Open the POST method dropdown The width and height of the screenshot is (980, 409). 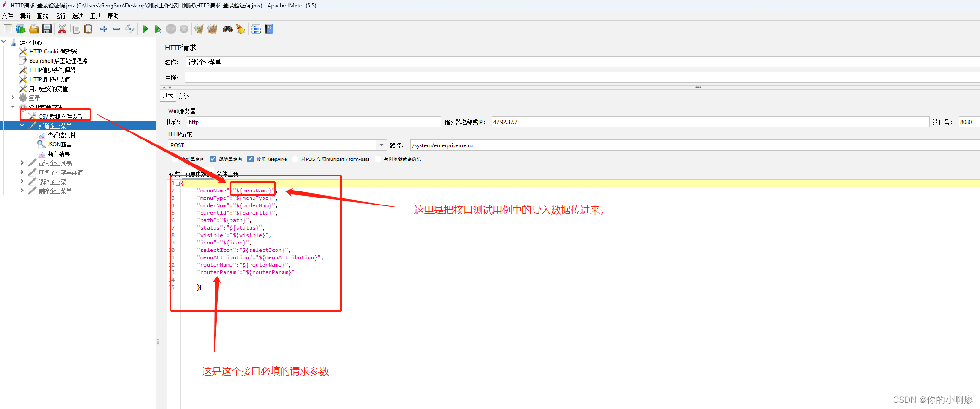click(381, 145)
